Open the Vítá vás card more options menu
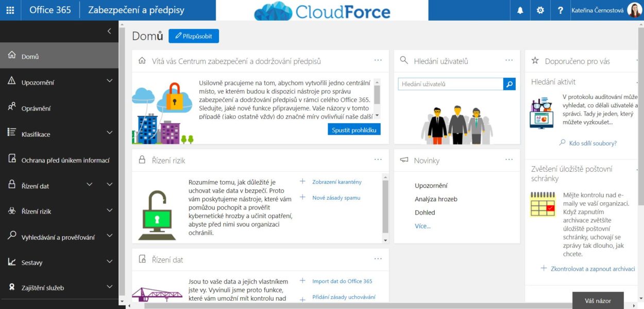The height and width of the screenshot is (309, 644). [378, 60]
